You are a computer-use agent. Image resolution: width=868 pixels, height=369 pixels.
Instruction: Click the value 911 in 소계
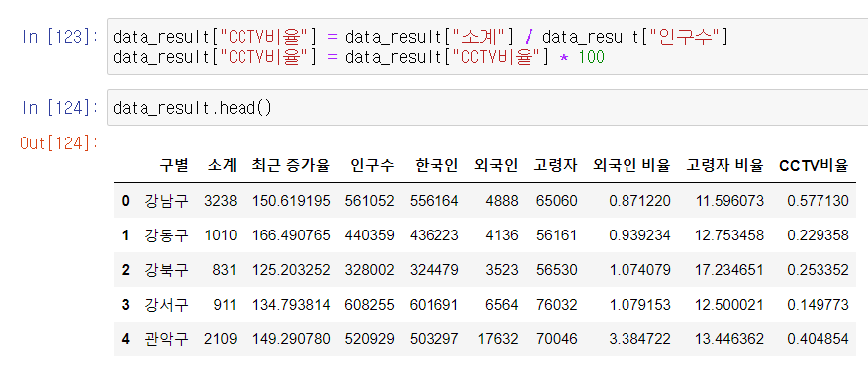pyautogui.click(x=225, y=305)
